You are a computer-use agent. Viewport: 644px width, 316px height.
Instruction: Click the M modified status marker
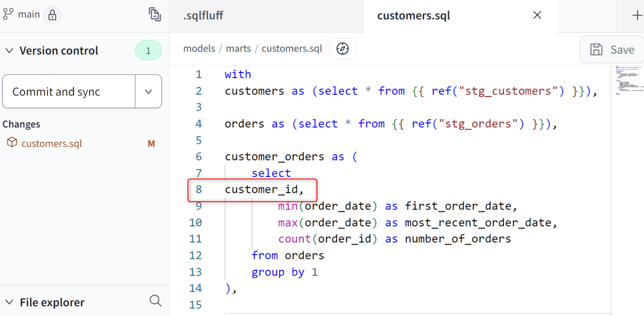[151, 144]
